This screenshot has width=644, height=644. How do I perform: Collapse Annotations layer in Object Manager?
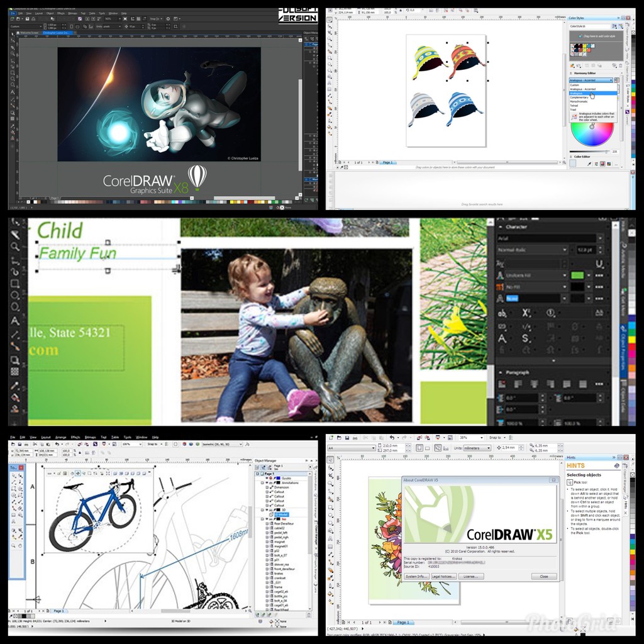pyautogui.click(x=263, y=483)
